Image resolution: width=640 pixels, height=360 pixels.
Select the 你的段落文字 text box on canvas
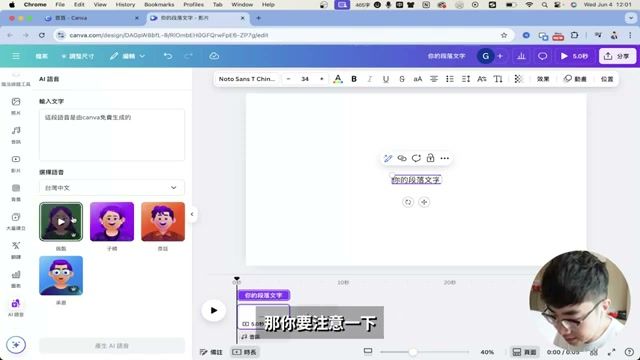tap(416, 180)
